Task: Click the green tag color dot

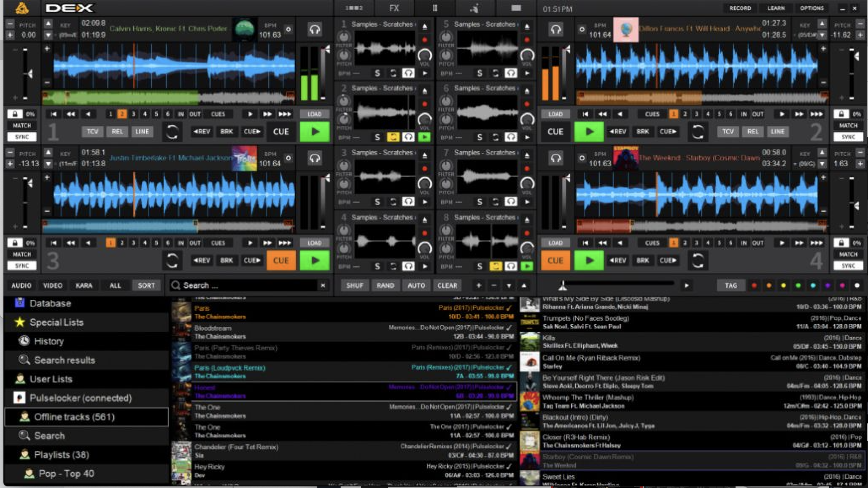Action: [x=798, y=286]
